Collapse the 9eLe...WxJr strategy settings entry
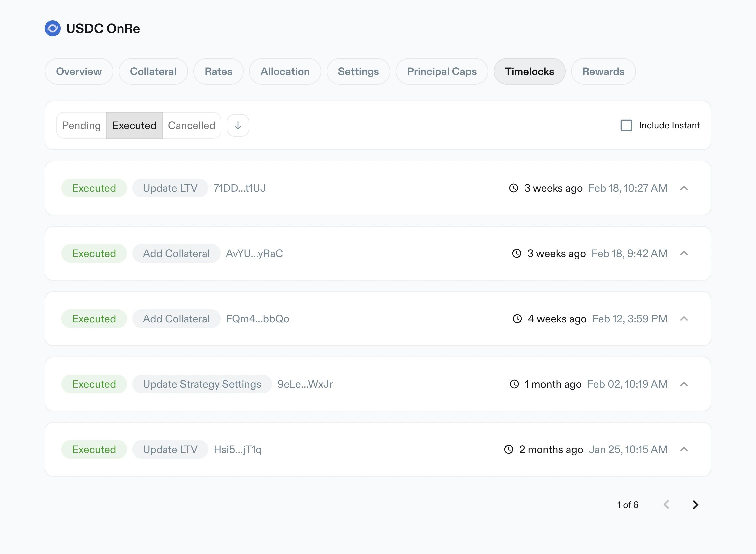 [684, 384]
